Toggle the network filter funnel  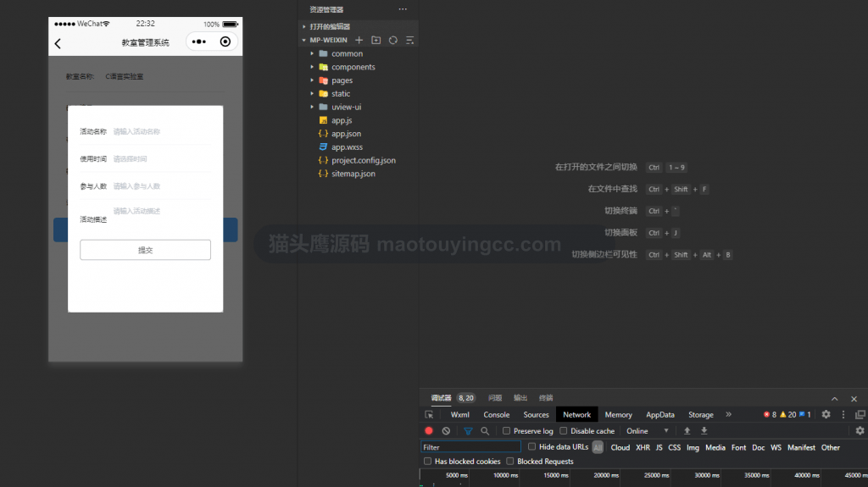(x=468, y=430)
